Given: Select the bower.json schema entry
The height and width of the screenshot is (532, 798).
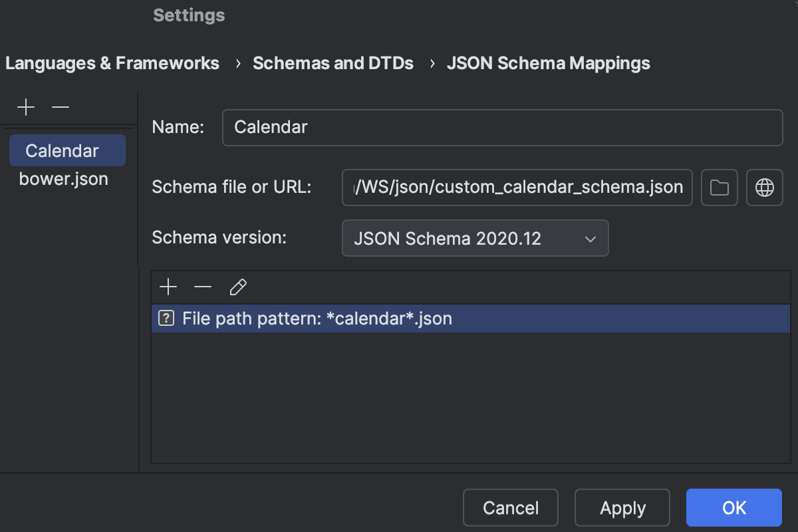Looking at the screenshot, I should click(x=63, y=178).
